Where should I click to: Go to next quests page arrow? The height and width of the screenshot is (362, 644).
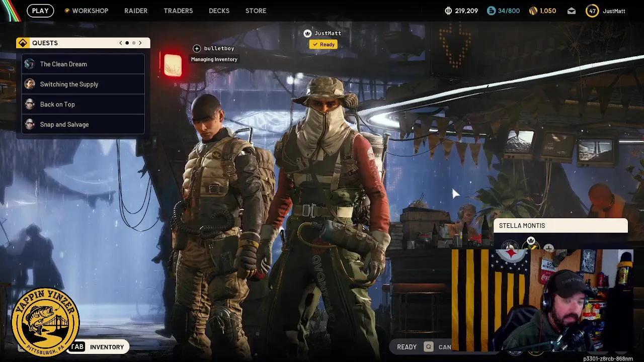point(140,43)
